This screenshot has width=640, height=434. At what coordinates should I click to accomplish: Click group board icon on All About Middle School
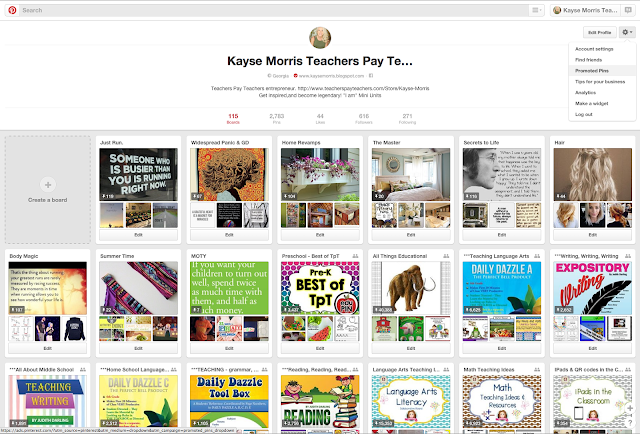[83, 369]
